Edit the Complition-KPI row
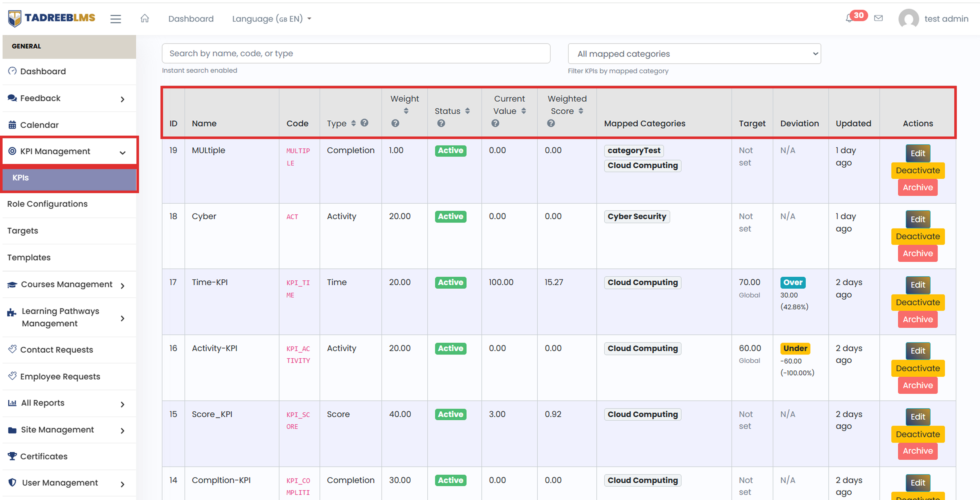 918,483
